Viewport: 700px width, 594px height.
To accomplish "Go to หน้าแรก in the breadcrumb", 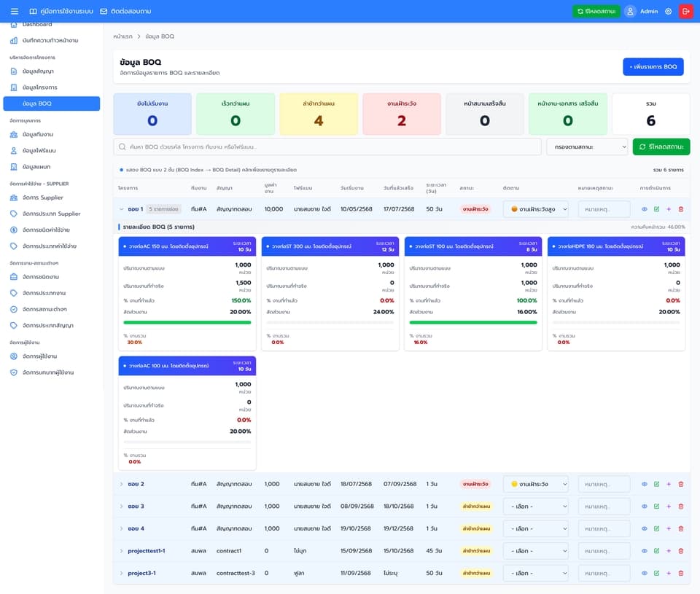I will [x=122, y=36].
